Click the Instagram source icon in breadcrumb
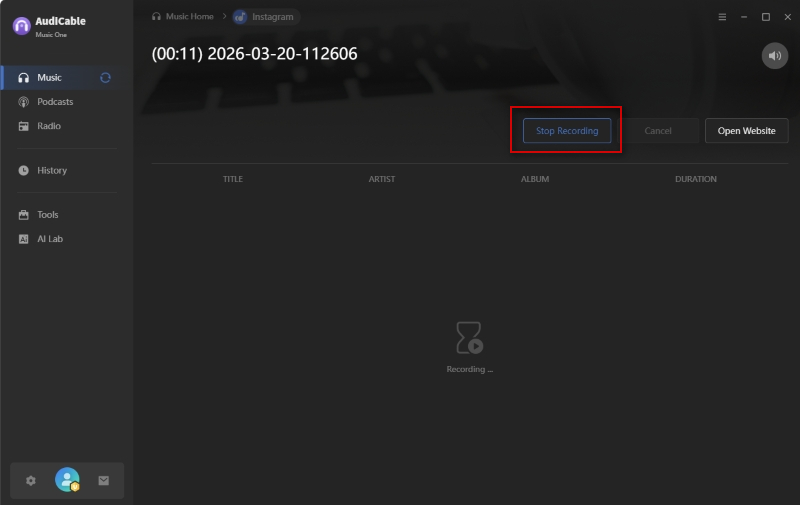 240,17
